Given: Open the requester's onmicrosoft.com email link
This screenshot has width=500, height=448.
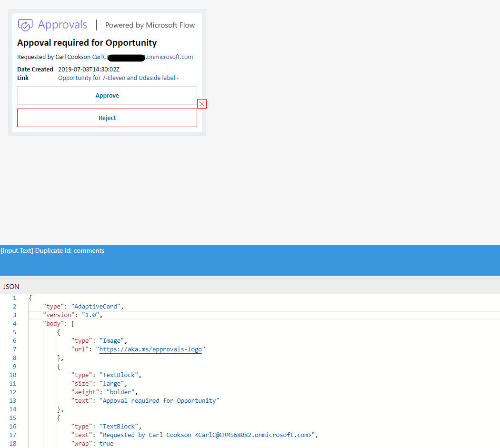Looking at the screenshot, I should click(142, 57).
